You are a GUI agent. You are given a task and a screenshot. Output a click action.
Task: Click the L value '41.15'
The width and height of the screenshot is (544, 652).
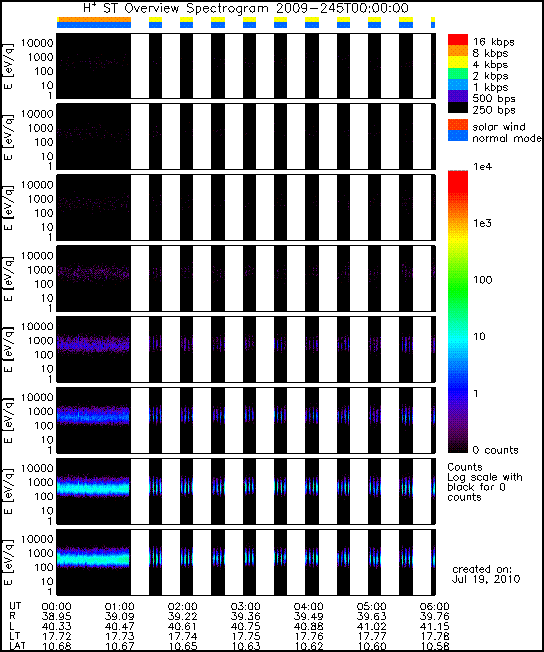point(434,626)
